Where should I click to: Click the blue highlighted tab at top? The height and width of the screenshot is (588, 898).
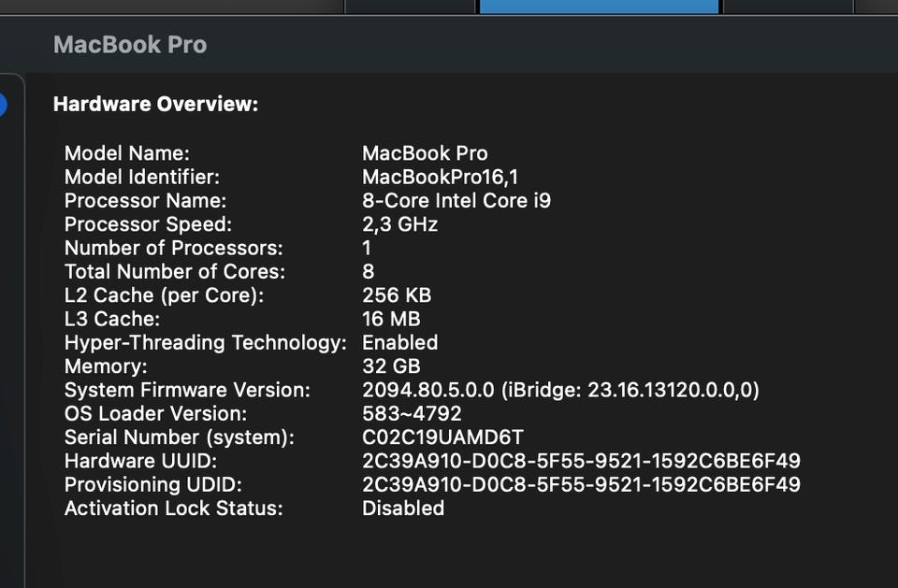(599, 7)
